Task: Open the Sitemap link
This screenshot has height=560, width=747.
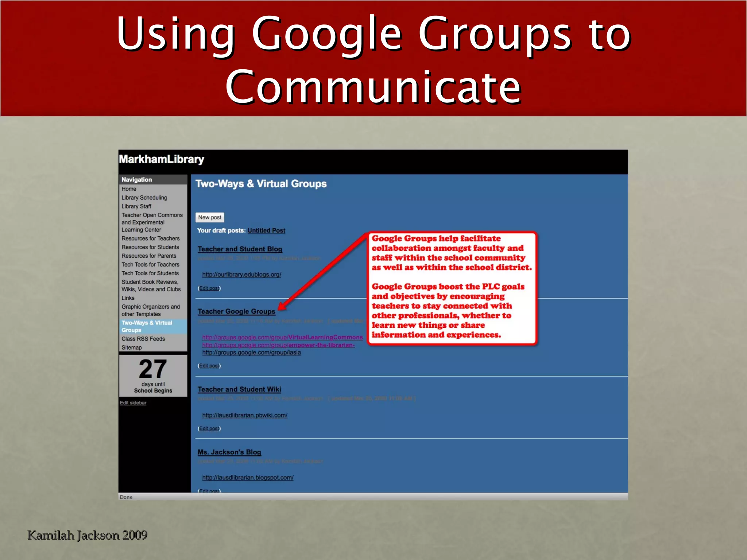Action: tap(131, 347)
